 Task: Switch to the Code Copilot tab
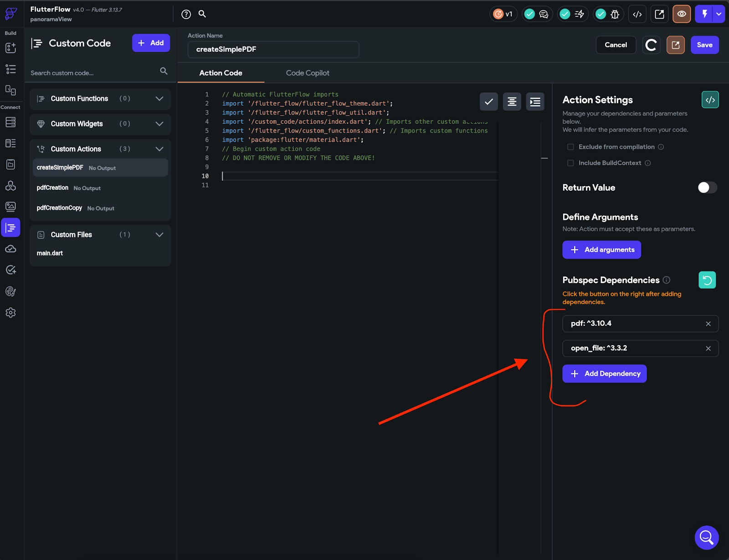pos(308,73)
